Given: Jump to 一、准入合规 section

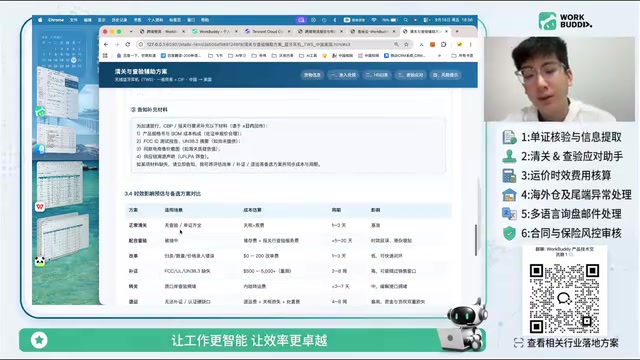Looking at the screenshot, I should 344,75.
